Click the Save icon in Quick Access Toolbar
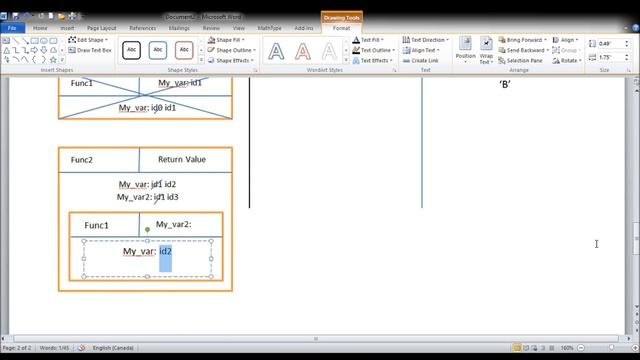 pyautogui.click(x=16, y=16)
